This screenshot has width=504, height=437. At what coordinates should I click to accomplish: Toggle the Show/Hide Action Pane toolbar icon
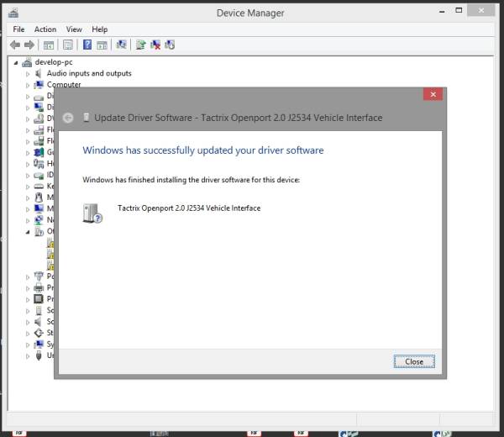102,45
